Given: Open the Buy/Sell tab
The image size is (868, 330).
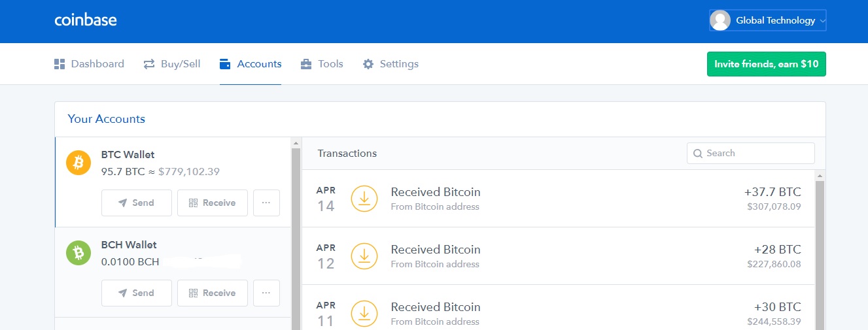Looking at the screenshot, I should click(172, 64).
